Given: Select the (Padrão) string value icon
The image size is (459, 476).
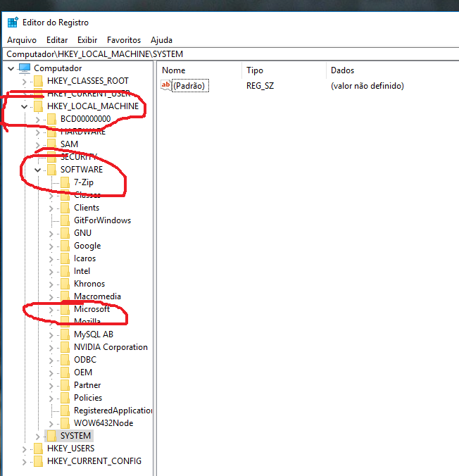Looking at the screenshot, I should pyautogui.click(x=165, y=85).
